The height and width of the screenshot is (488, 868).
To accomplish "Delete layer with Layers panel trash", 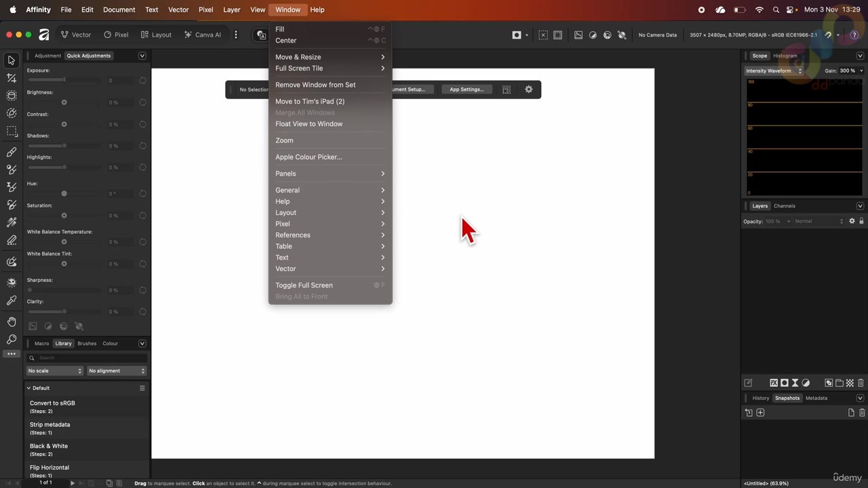I will [x=861, y=383].
